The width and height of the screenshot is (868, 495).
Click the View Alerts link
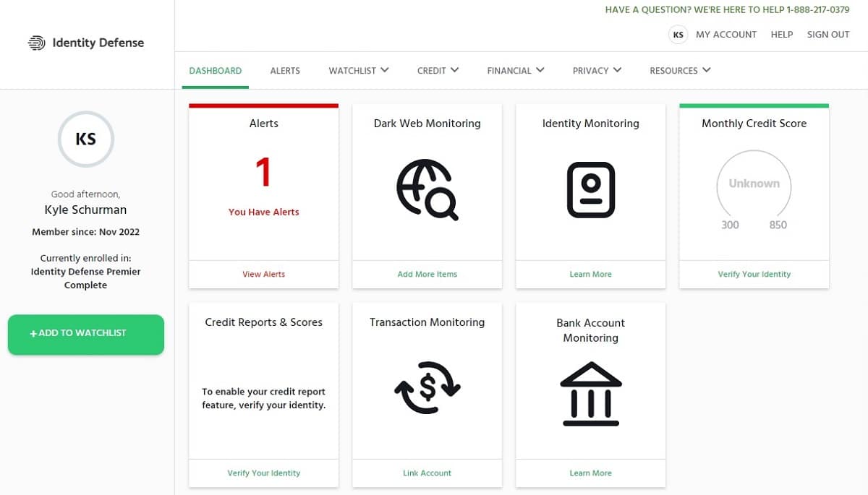click(x=263, y=274)
